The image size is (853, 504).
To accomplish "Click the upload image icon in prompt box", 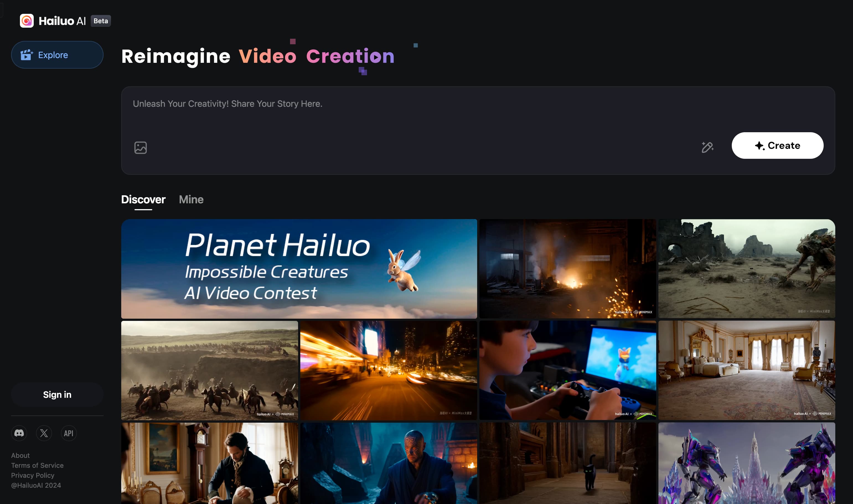I will pyautogui.click(x=140, y=148).
